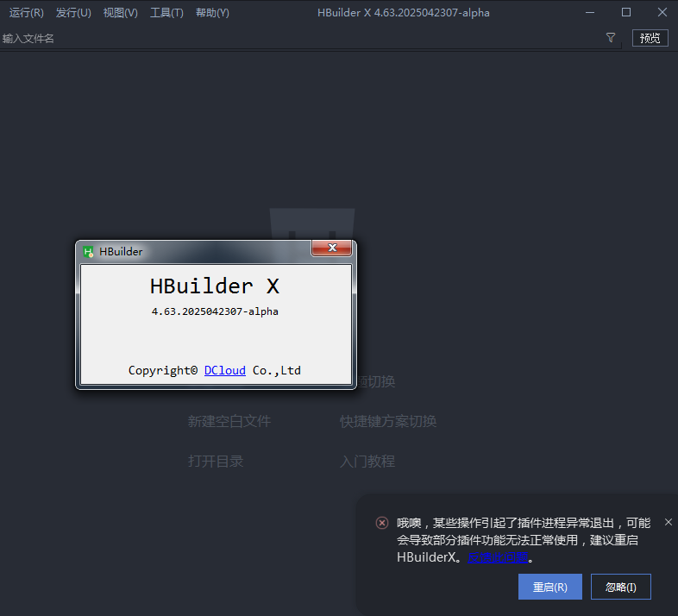Click the 重启(R) restart button
678x616 pixels.
[x=550, y=587]
